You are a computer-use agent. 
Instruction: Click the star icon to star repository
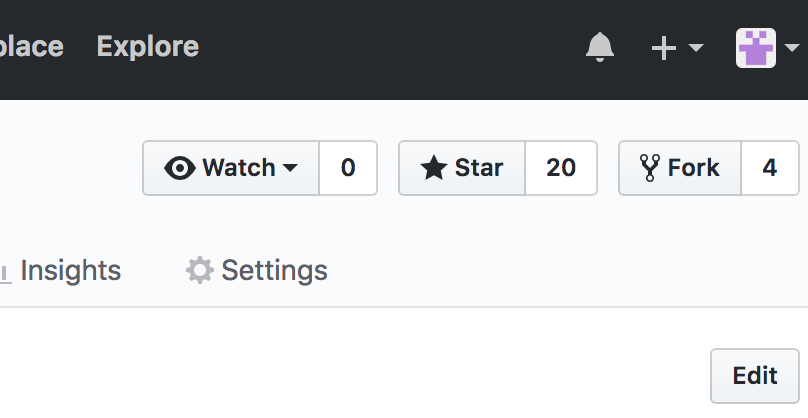click(434, 168)
